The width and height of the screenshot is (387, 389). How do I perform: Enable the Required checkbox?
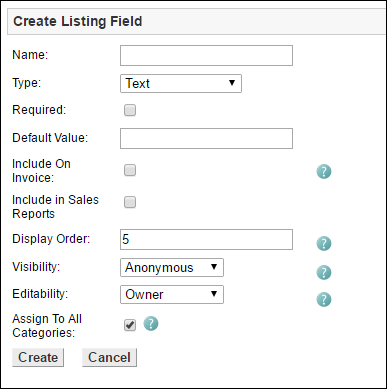click(x=130, y=110)
